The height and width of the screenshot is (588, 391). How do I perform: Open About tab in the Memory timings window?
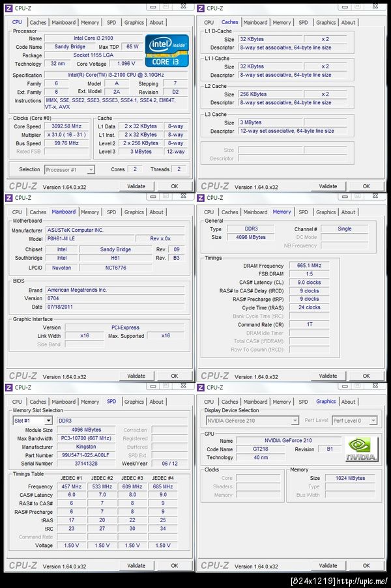tap(348, 212)
